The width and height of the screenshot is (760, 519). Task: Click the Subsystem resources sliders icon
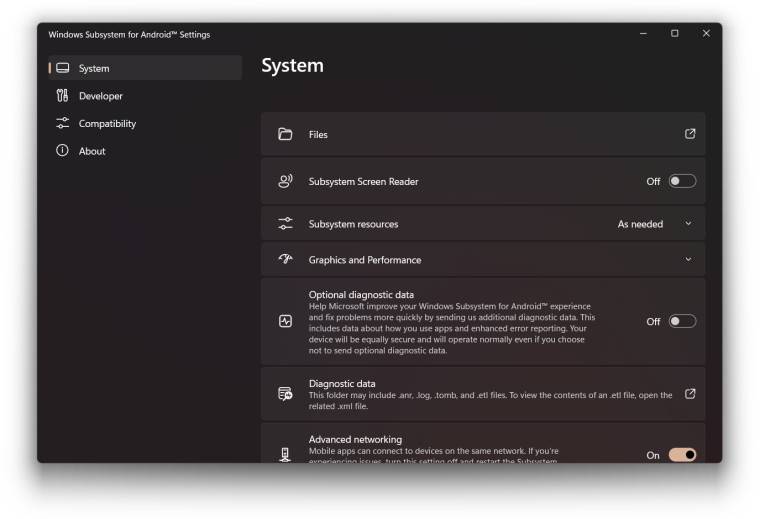pyautogui.click(x=285, y=223)
